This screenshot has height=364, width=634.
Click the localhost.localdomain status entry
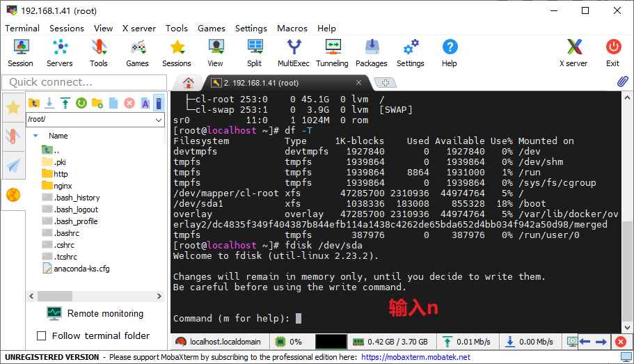219,342
